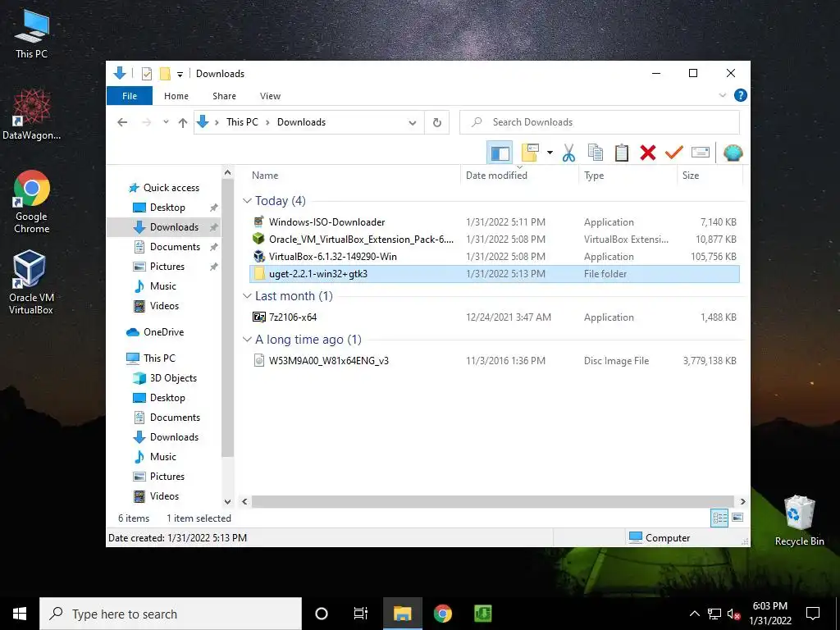The height and width of the screenshot is (630, 840).
Task: Refresh the Downloads folder
Action: (437, 123)
